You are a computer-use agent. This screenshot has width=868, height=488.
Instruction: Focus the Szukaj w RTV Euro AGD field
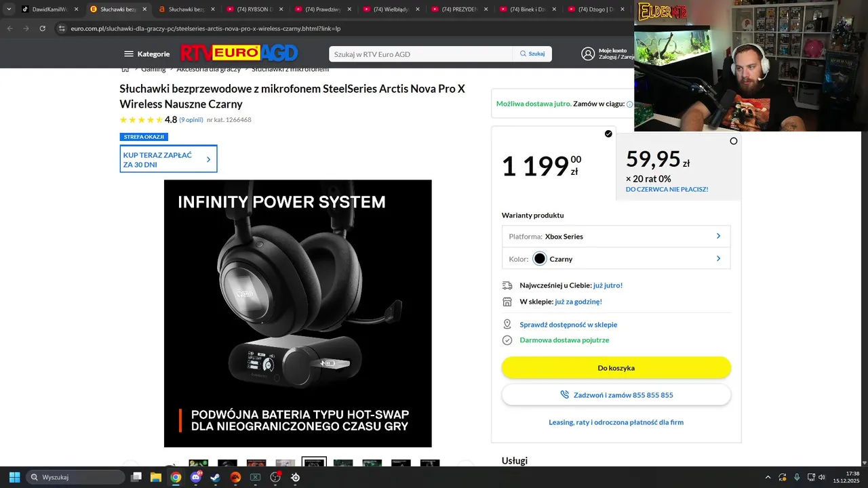pos(420,54)
